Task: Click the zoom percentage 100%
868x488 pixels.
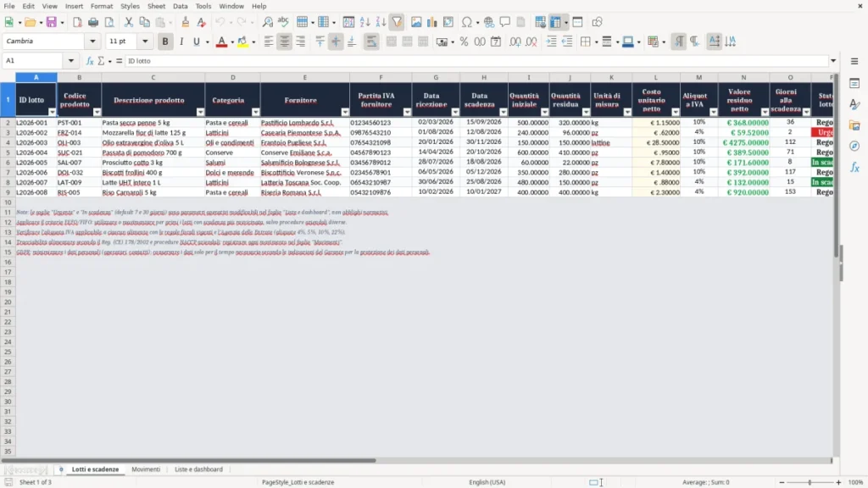Action: (856, 482)
